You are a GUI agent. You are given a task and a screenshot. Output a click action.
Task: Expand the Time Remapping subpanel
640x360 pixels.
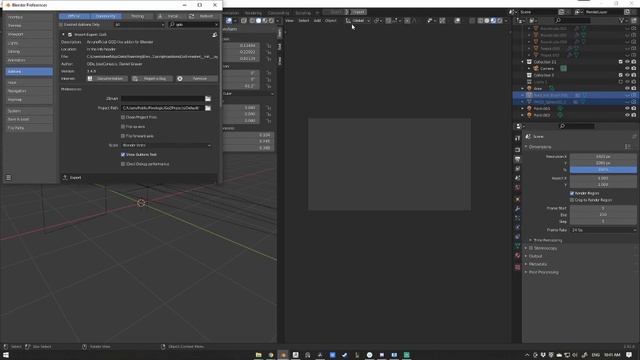tap(545, 240)
